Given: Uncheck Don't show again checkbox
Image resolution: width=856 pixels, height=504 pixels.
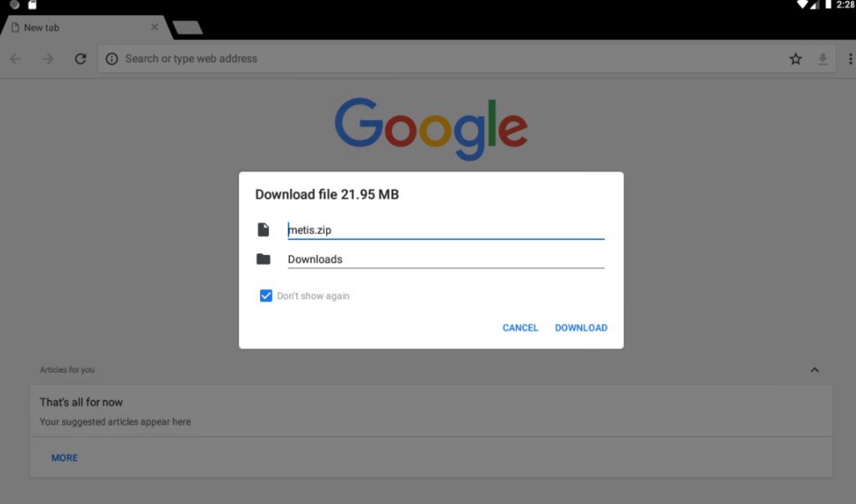Looking at the screenshot, I should [266, 296].
